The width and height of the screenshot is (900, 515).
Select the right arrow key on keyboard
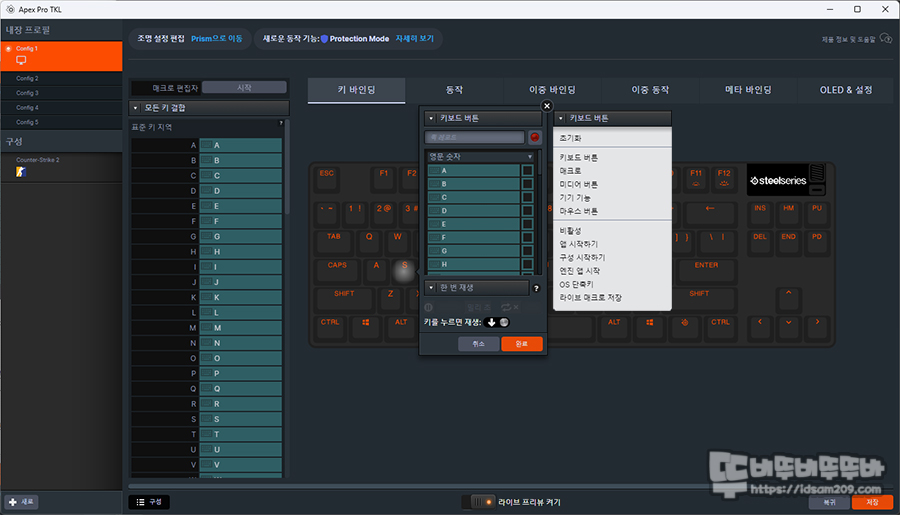coord(817,327)
